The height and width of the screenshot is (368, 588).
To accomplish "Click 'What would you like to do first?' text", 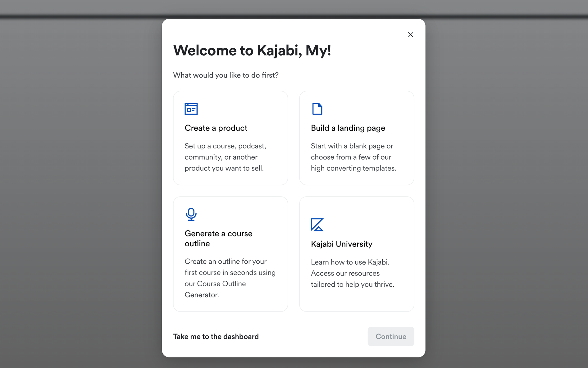I will [226, 75].
